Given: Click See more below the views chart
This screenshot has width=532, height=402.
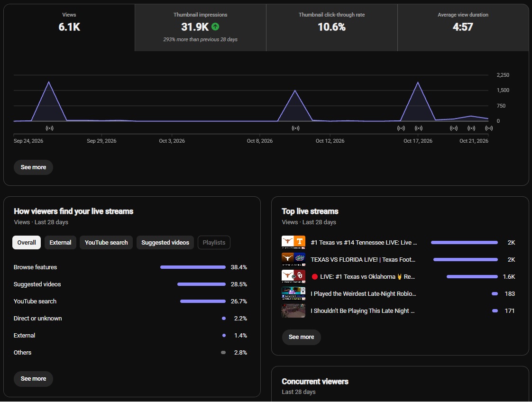Looking at the screenshot, I should tap(33, 167).
